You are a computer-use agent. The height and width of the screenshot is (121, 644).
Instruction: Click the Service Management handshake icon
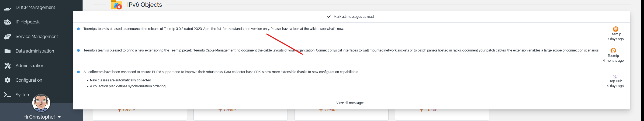[x=8, y=37]
